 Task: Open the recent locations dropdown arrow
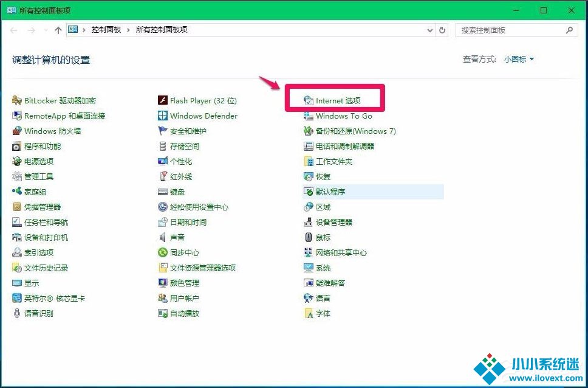click(46, 30)
